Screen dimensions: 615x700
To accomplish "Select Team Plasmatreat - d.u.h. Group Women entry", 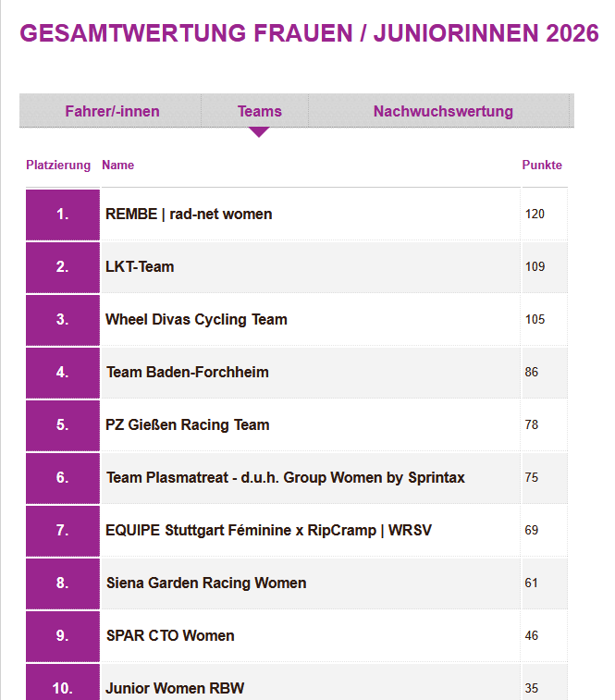I will 286,478.
